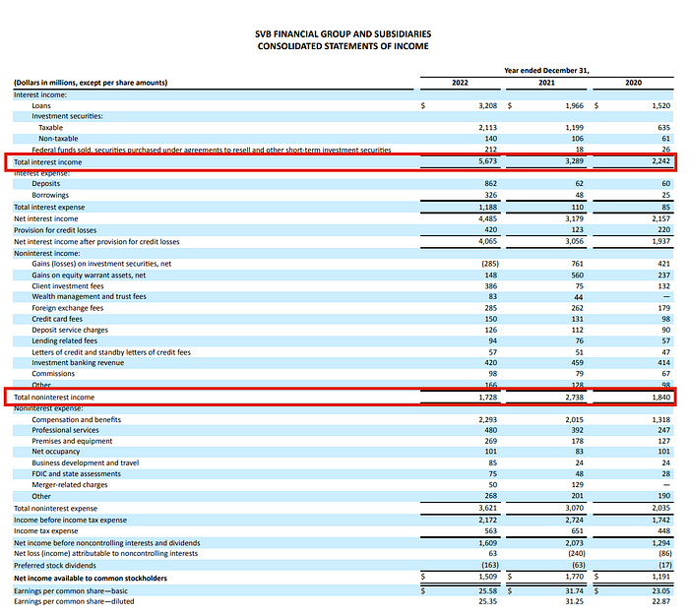This screenshot has height=616, width=689.
Task: Select the 'Total interest expense' label
Action: click(49, 207)
